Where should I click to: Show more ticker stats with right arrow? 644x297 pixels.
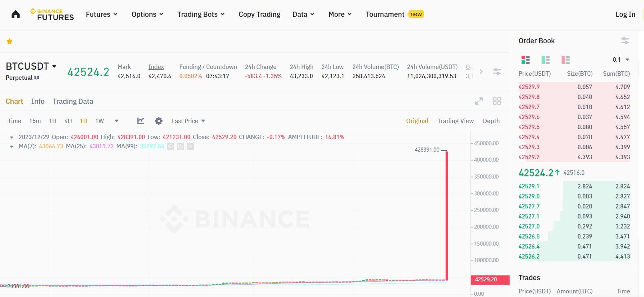pos(481,71)
